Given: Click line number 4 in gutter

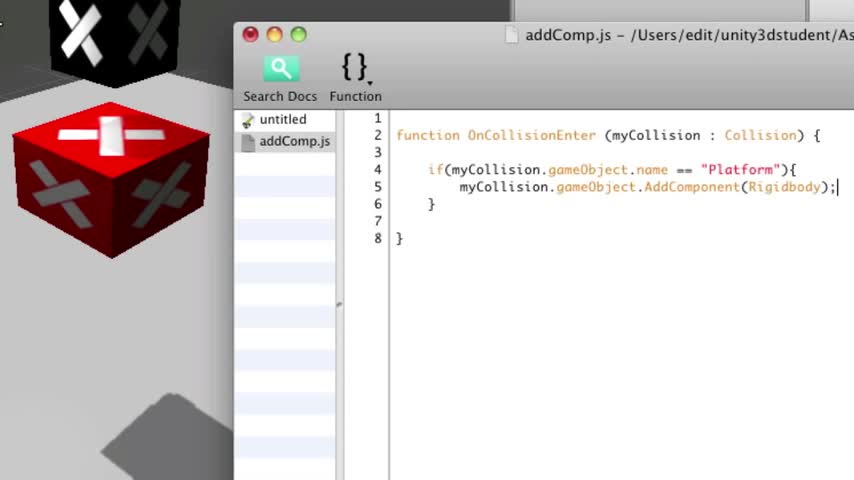Looking at the screenshot, I should pos(377,169).
